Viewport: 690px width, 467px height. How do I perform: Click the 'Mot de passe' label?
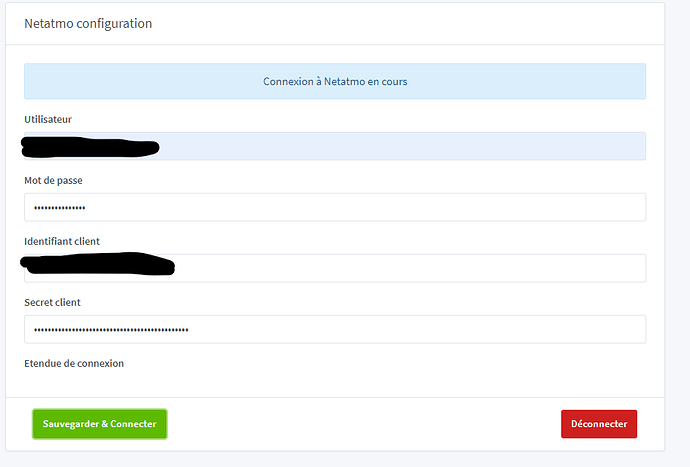pos(52,181)
